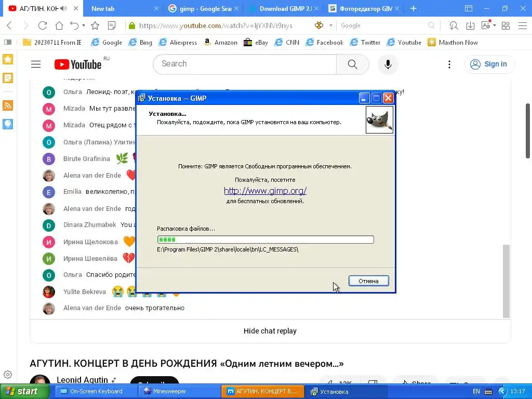
Task: Open the Google bookmark
Action: pos(107,43)
